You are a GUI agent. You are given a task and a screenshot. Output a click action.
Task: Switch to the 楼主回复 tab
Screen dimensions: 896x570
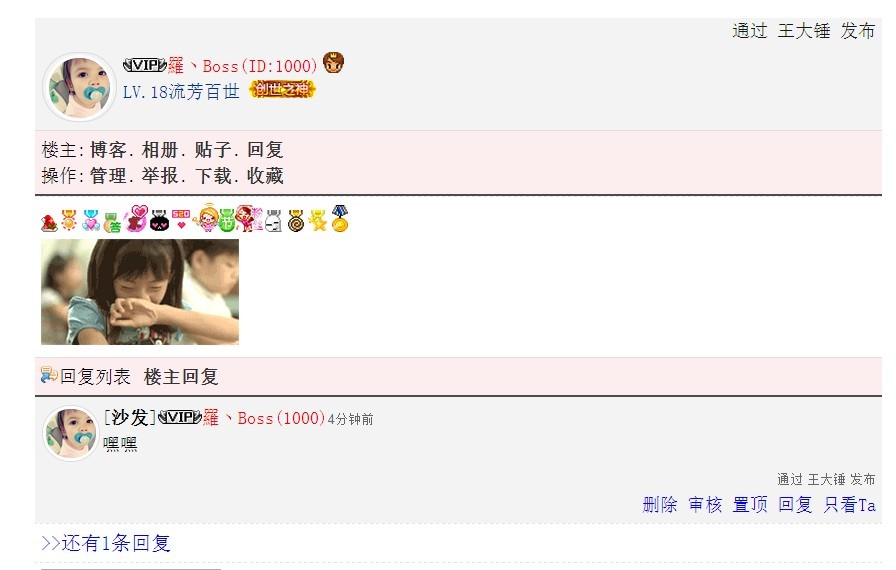coord(181,376)
